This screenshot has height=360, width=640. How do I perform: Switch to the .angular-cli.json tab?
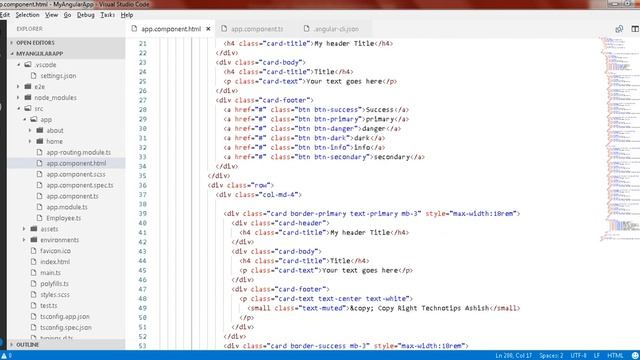[336, 29]
